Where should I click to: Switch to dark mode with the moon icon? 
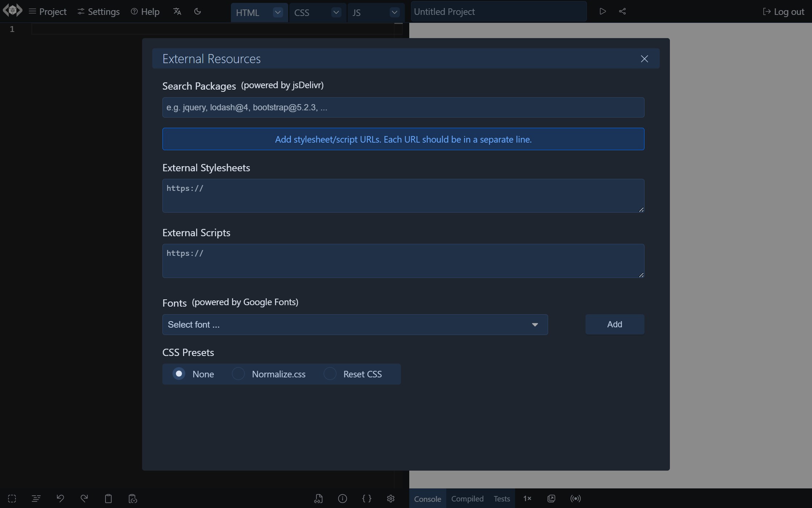pyautogui.click(x=197, y=11)
